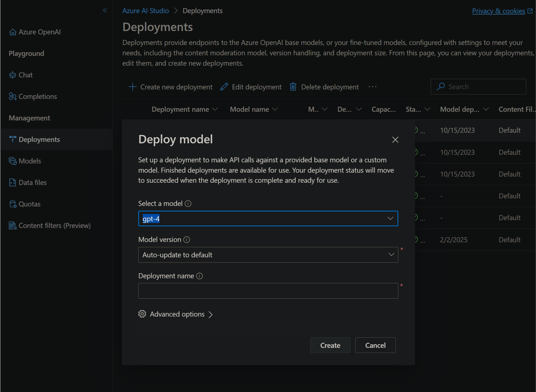Image resolution: width=536 pixels, height=392 pixels.
Task: Click external link icon beside Privacy & cookies
Action: [x=530, y=11]
